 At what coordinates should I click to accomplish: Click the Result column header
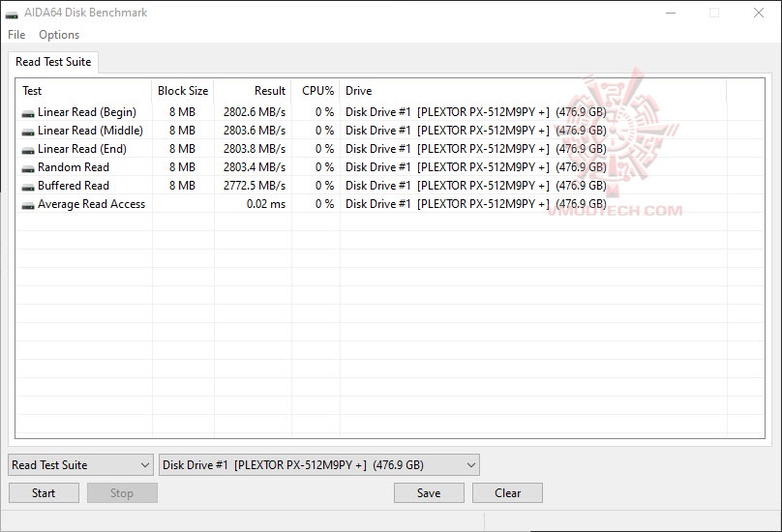(x=253, y=91)
